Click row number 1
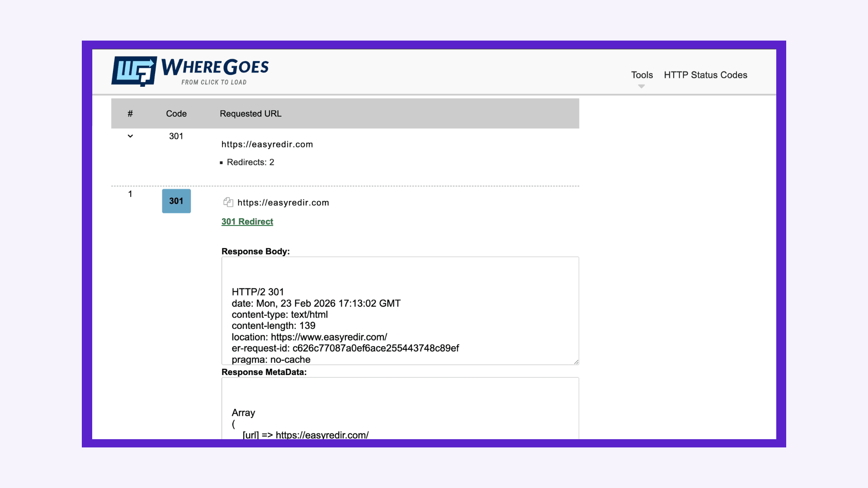The image size is (868, 488). click(x=130, y=194)
